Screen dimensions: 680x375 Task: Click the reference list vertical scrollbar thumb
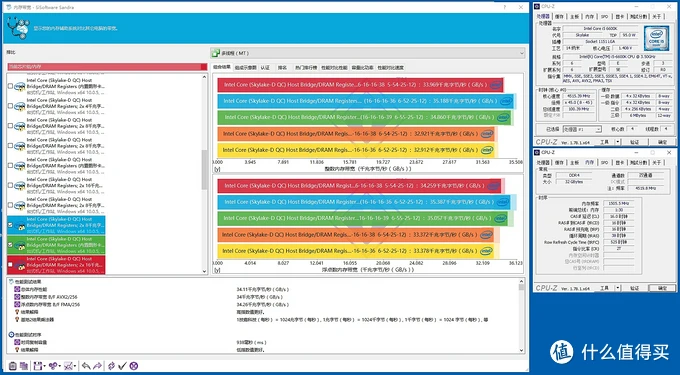coord(205,170)
